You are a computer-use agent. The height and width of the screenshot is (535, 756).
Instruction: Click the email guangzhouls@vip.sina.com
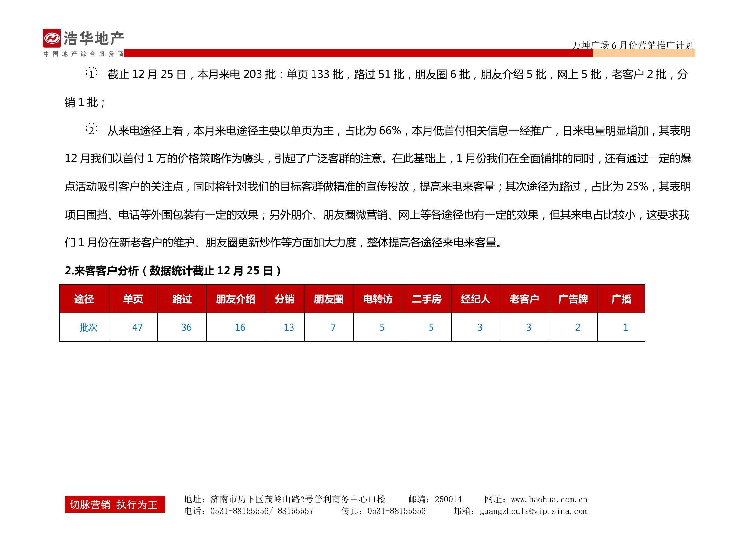533,511
